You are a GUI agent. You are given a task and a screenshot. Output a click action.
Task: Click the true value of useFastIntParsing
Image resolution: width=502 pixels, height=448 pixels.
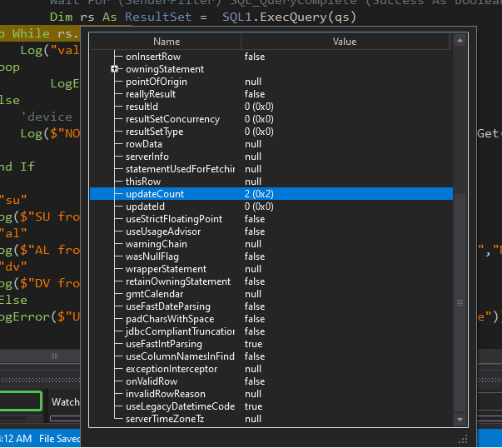[x=253, y=344]
